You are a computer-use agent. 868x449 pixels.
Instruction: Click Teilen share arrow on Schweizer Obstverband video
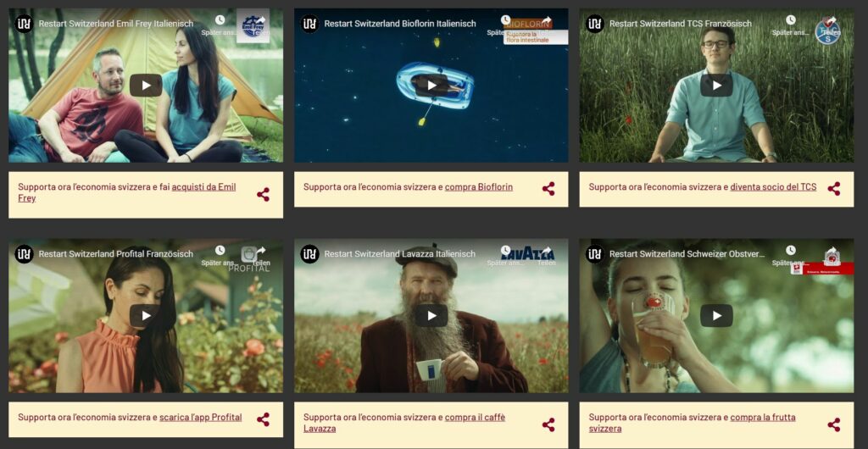pyautogui.click(x=832, y=251)
